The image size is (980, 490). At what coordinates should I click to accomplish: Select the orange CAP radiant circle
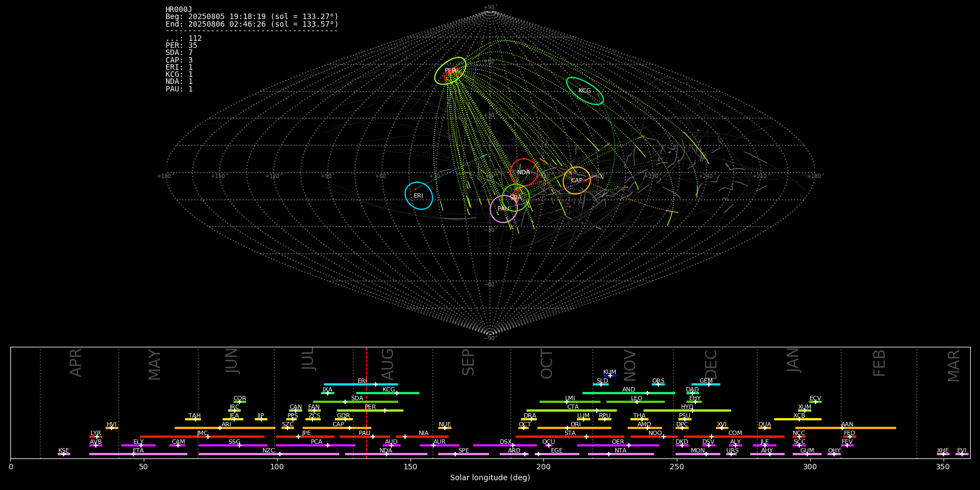[x=577, y=180]
